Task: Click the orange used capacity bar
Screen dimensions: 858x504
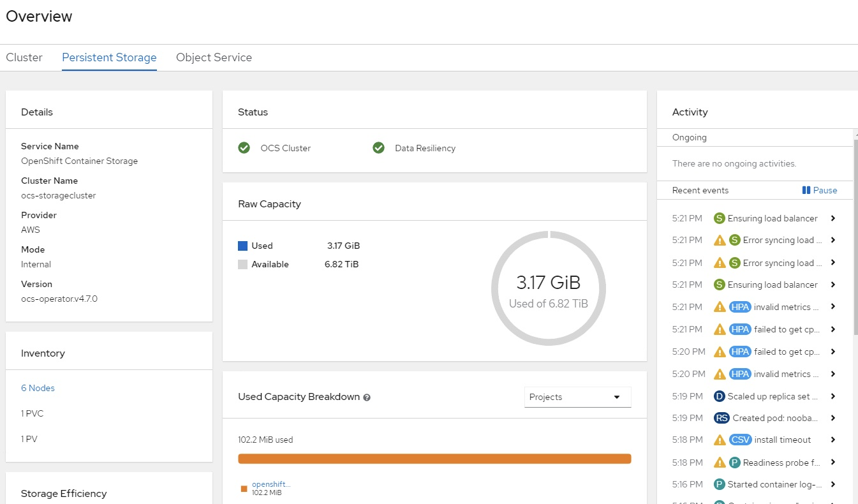Action: pos(434,459)
